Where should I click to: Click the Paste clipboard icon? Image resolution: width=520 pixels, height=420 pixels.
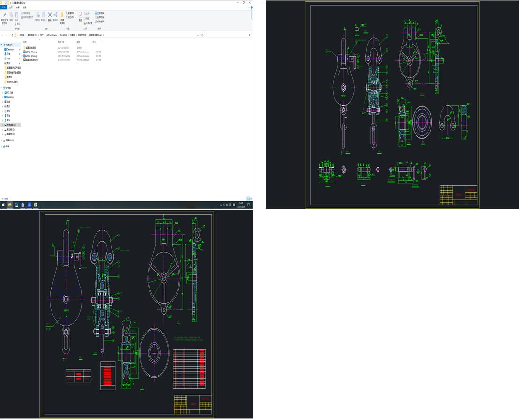click(17, 15)
